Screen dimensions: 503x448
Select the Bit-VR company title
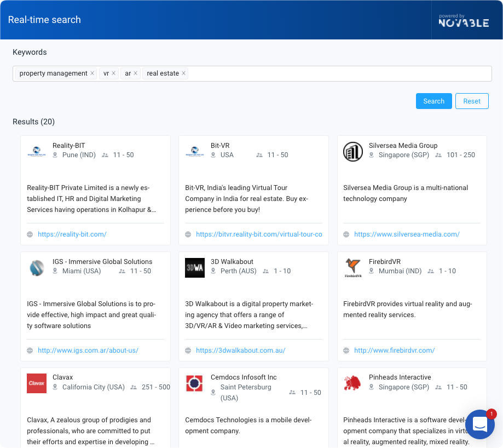click(220, 145)
